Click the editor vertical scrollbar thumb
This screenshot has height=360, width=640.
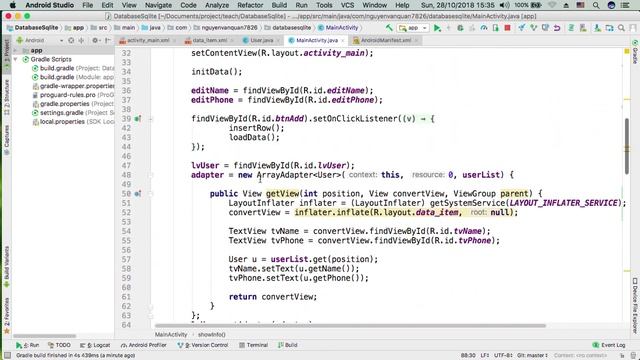coord(627,146)
